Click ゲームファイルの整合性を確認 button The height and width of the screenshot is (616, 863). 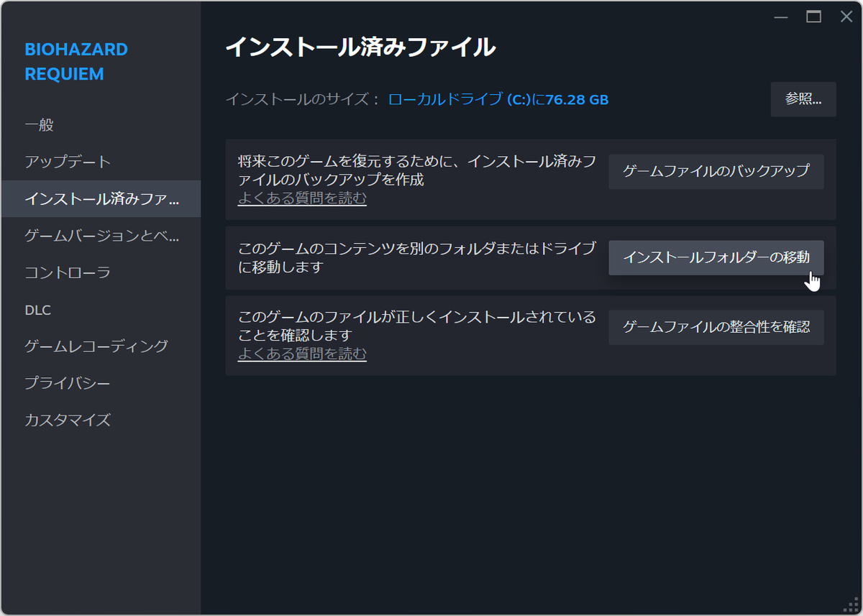[x=716, y=327]
